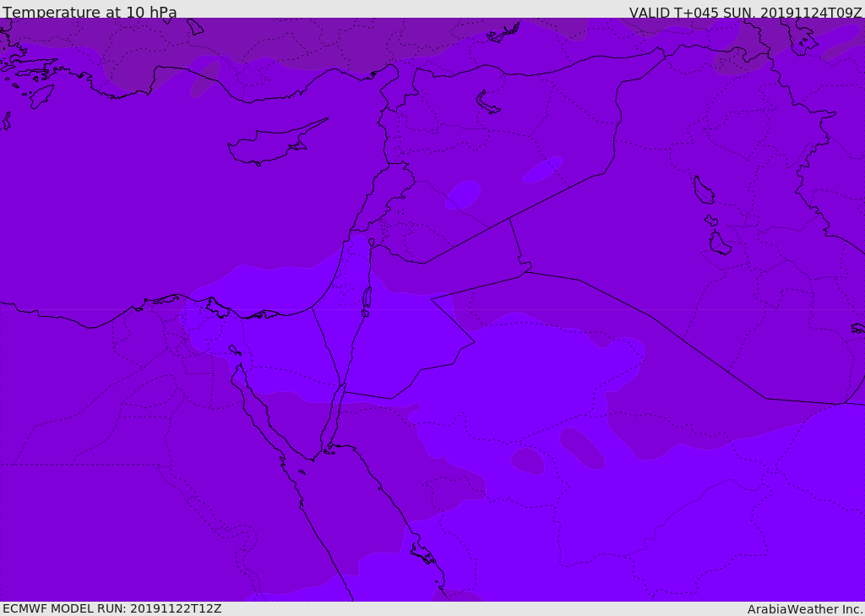865x616 pixels.
Task: Click the 'ECMWF MODEL RUN: 20191122T12Z' label
Action: pyautogui.click(x=112, y=608)
